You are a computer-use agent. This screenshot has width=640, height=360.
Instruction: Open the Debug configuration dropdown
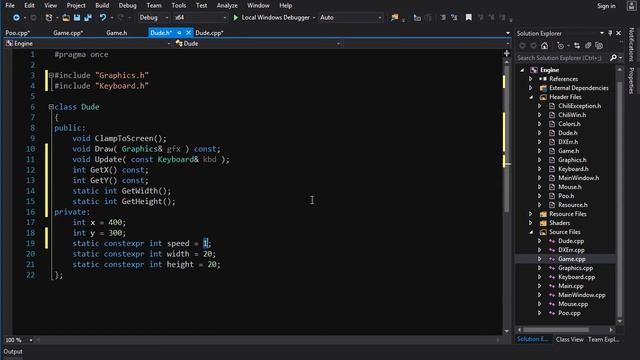pyautogui.click(x=153, y=18)
